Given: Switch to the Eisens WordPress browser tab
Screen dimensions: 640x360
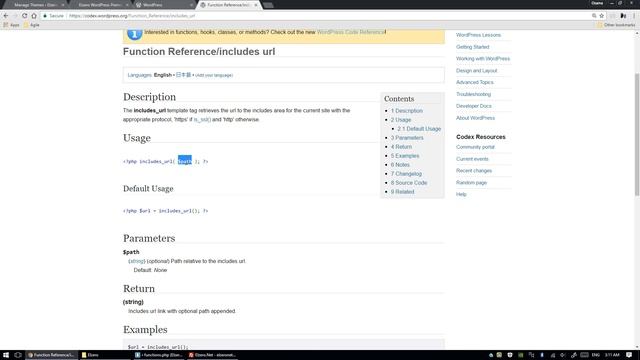Looking at the screenshot, I should coord(99,5).
